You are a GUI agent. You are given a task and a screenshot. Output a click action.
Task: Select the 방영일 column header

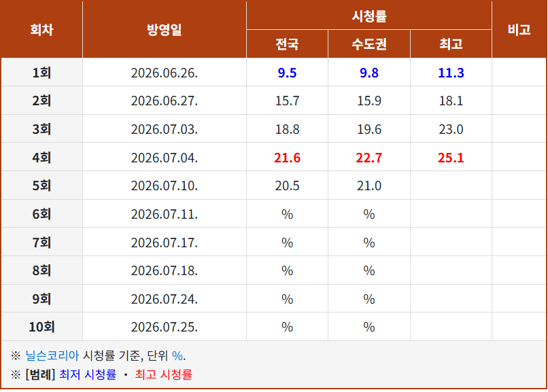point(165,30)
